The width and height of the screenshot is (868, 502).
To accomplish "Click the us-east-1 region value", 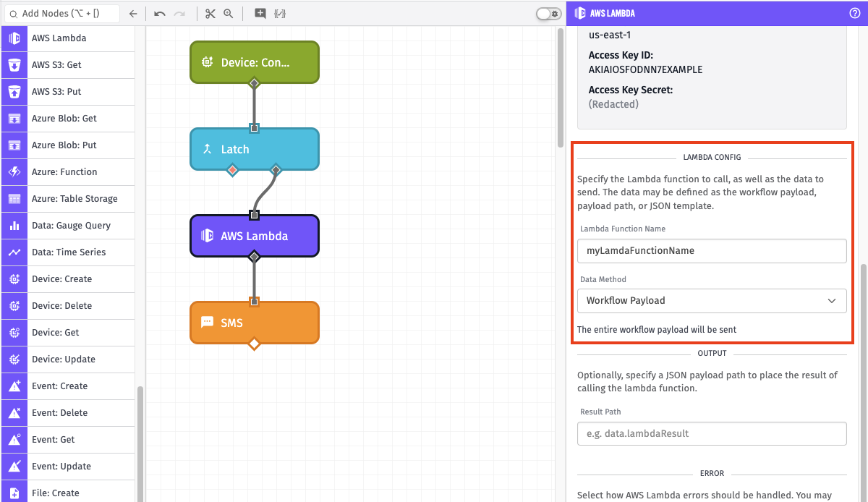I will click(x=610, y=34).
